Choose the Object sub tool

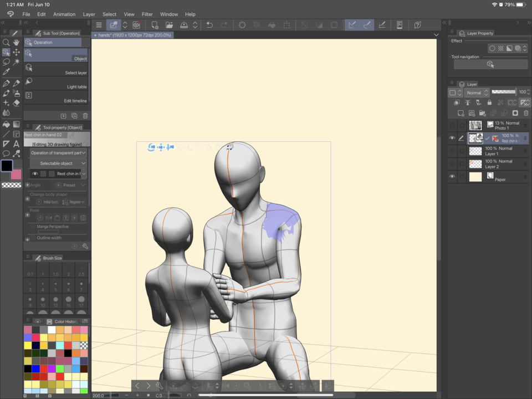(x=56, y=55)
